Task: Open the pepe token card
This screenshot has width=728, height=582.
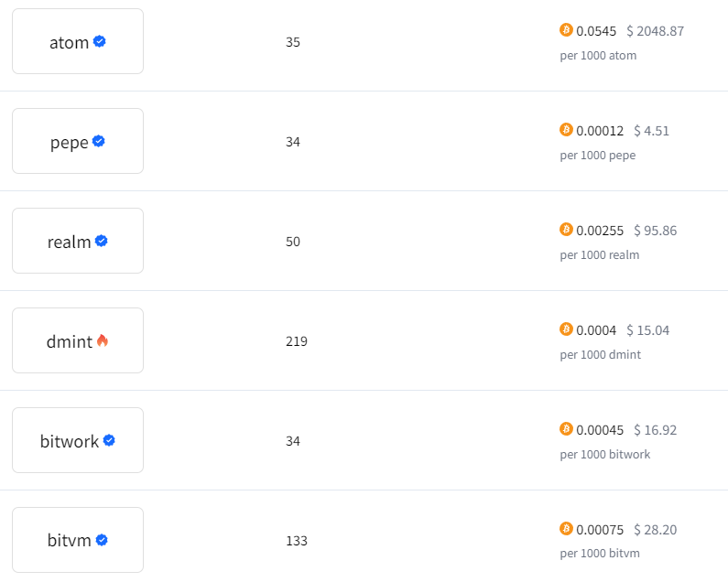Action: click(78, 141)
